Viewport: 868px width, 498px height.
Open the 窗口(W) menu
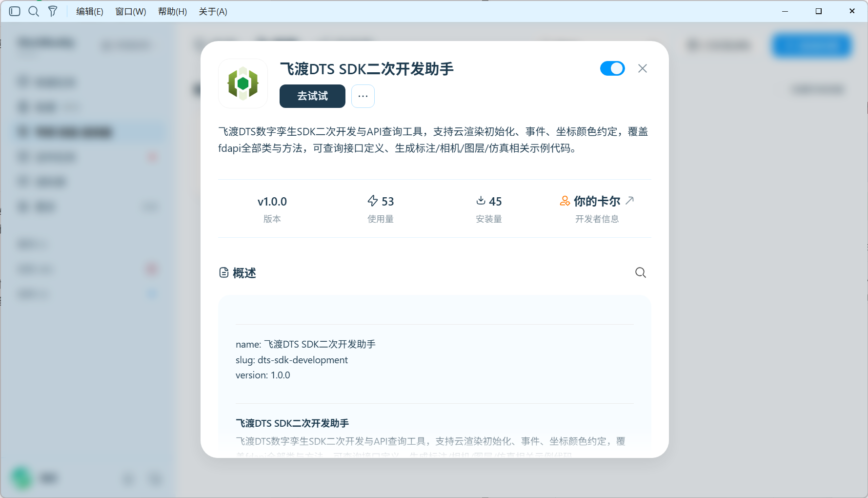131,11
